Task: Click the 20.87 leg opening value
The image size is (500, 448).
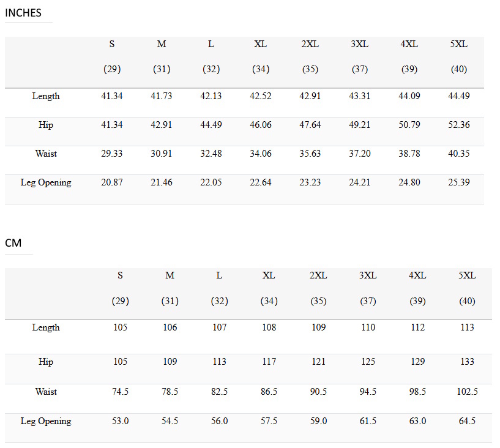Action: (112, 182)
